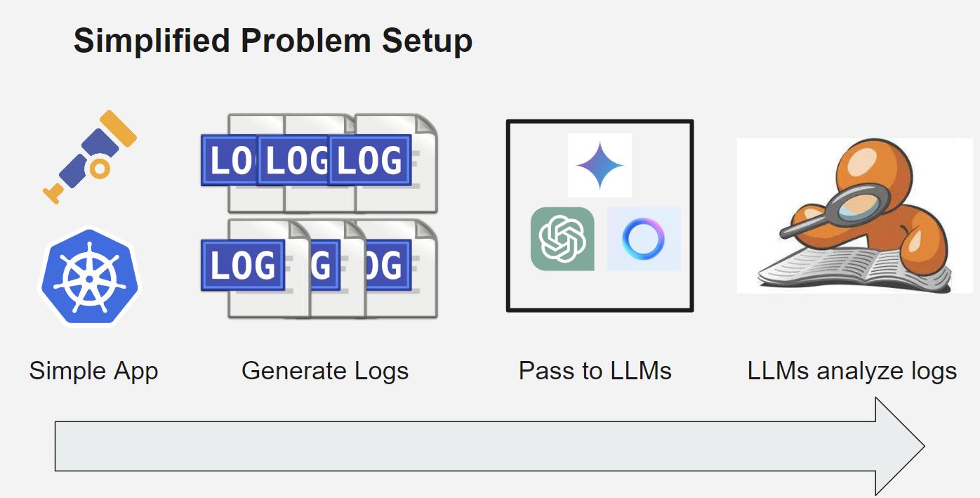The image size is (980, 498).
Task: Click the "Pass to LLMs" caption
Action: 595,370
